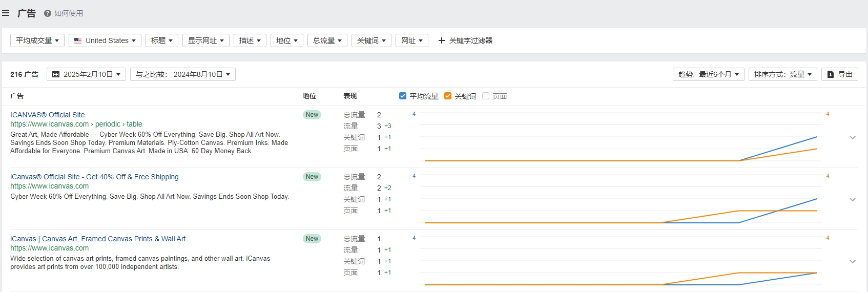Click the download icon in 导出 button
Viewport: 868px width, 292px height.
[831, 74]
